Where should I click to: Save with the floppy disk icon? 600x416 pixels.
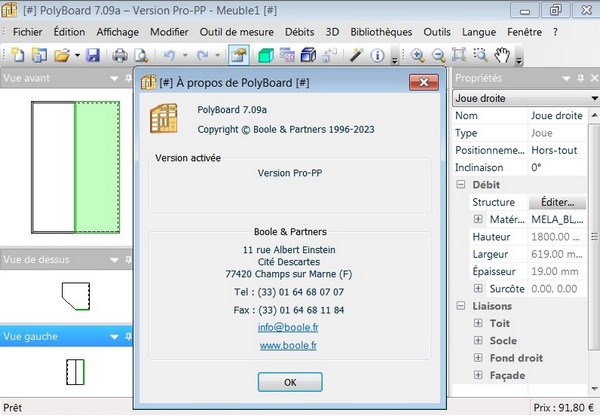tap(93, 55)
